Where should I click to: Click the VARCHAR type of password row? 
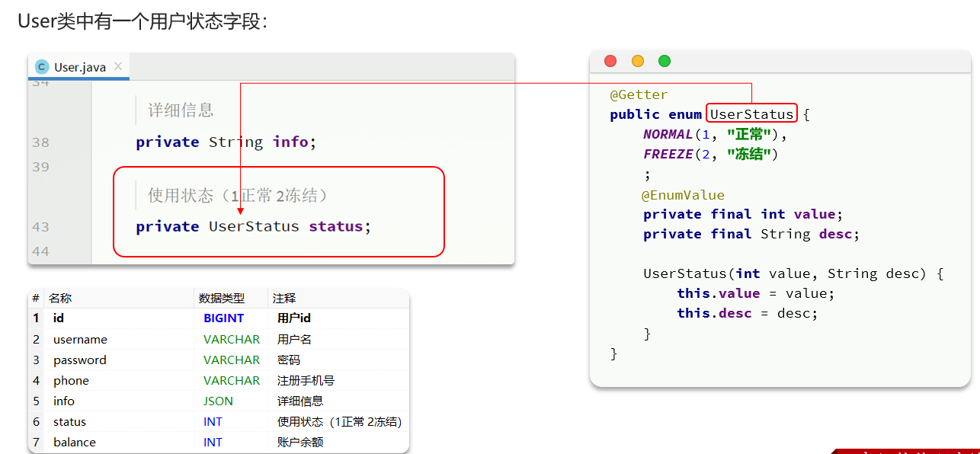[232, 360]
